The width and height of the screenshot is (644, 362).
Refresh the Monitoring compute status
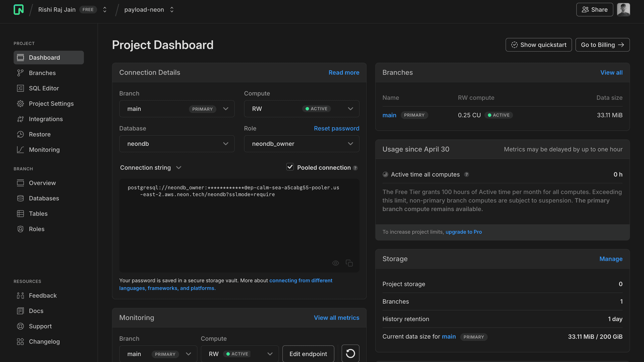[350, 353]
